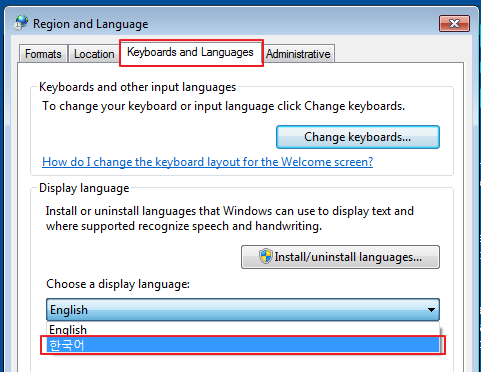Click the display language combo box showing English
This screenshot has width=481, height=372.
[x=243, y=310]
